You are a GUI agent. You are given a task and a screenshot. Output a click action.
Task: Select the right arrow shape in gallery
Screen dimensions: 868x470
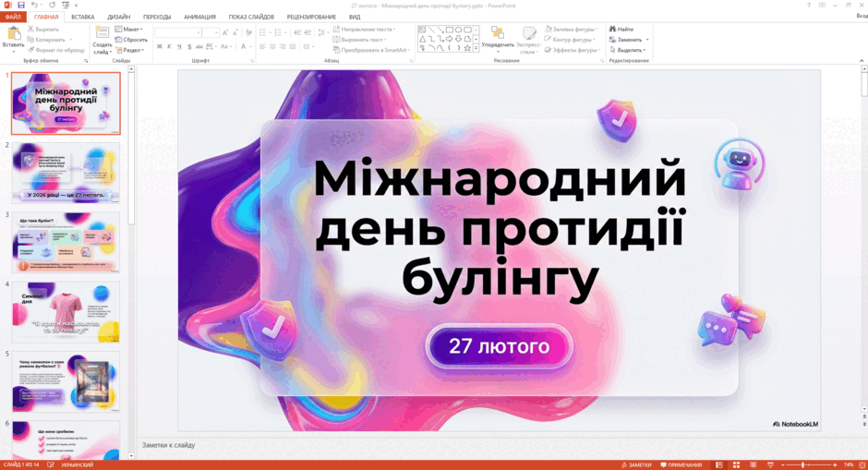tap(449, 39)
